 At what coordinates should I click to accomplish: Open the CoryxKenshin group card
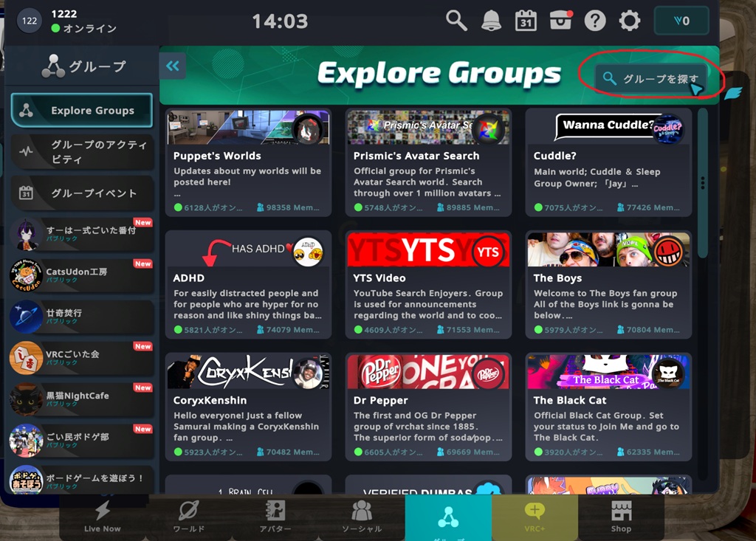tap(248, 407)
